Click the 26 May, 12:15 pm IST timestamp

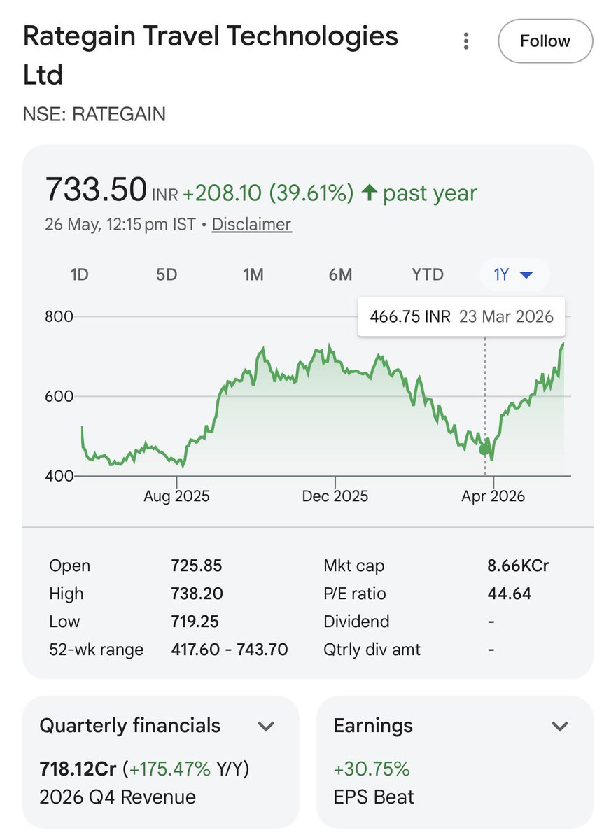(x=122, y=224)
